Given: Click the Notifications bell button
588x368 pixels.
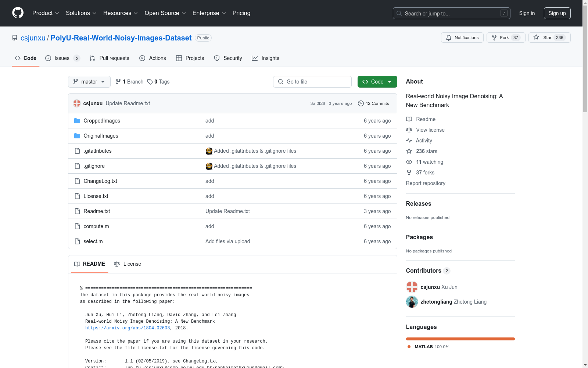Looking at the screenshot, I should [x=462, y=38].
